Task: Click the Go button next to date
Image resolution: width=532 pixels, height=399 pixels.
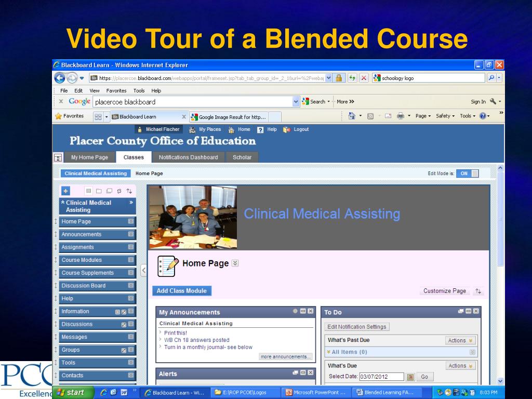Action: coord(424,377)
